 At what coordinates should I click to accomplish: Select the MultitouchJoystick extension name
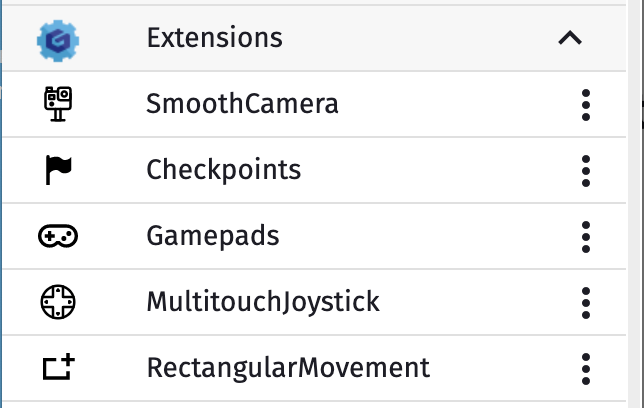[263, 301]
